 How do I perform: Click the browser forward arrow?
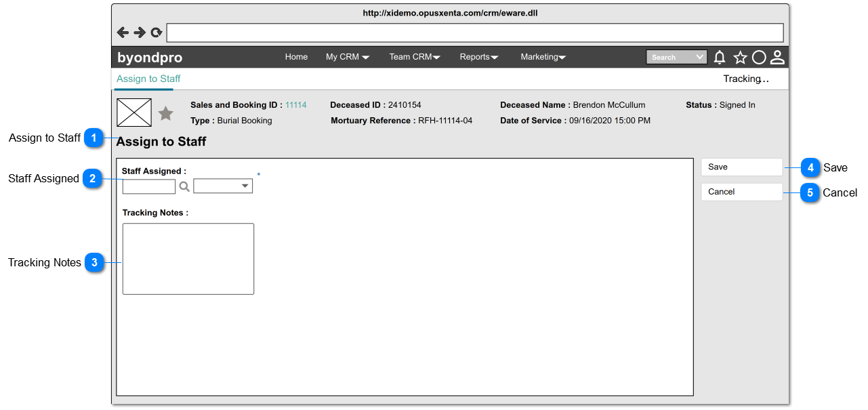click(140, 33)
